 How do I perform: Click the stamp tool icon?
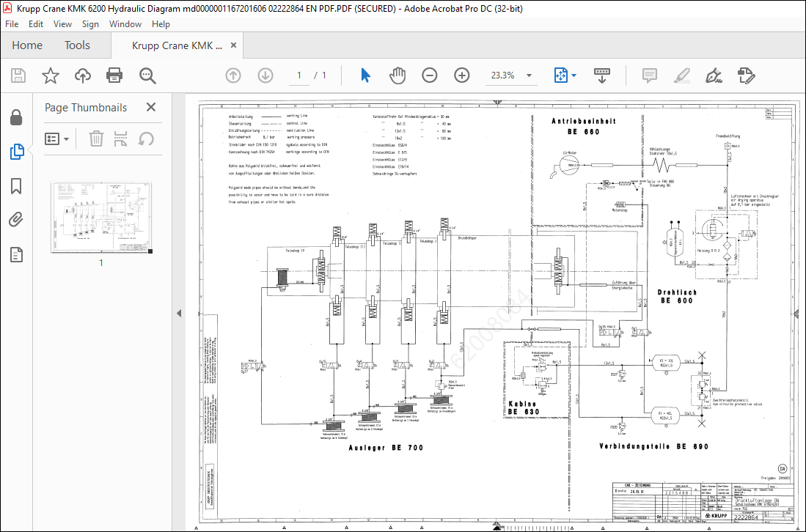[746, 75]
